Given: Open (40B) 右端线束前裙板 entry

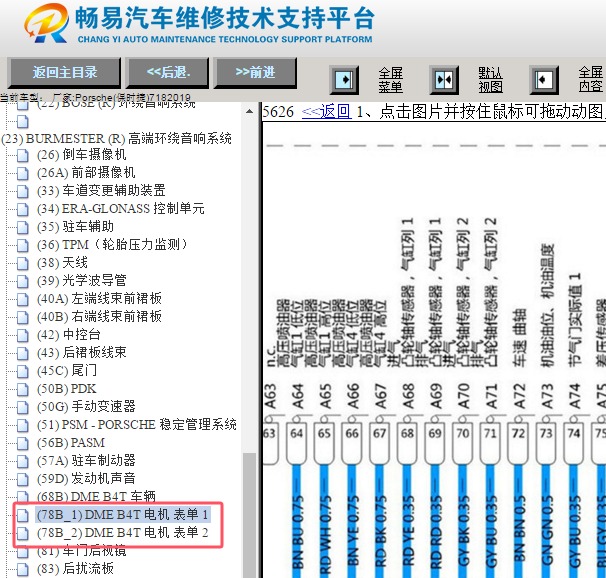Looking at the screenshot, I should pyautogui.click(x=99, y=317).
